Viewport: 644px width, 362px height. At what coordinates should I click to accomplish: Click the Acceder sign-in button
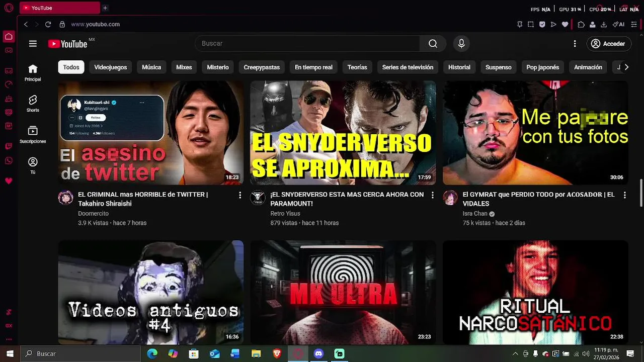coord(609,44)
